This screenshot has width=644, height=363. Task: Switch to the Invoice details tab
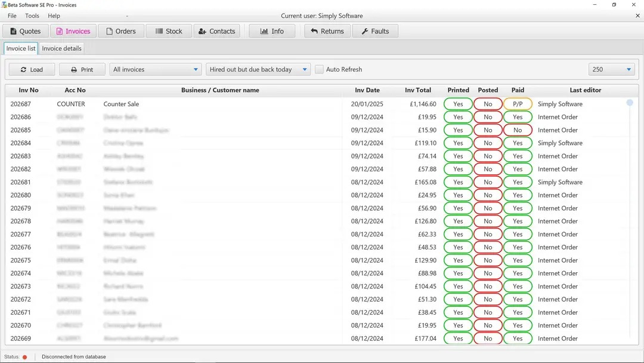(61, 48)
